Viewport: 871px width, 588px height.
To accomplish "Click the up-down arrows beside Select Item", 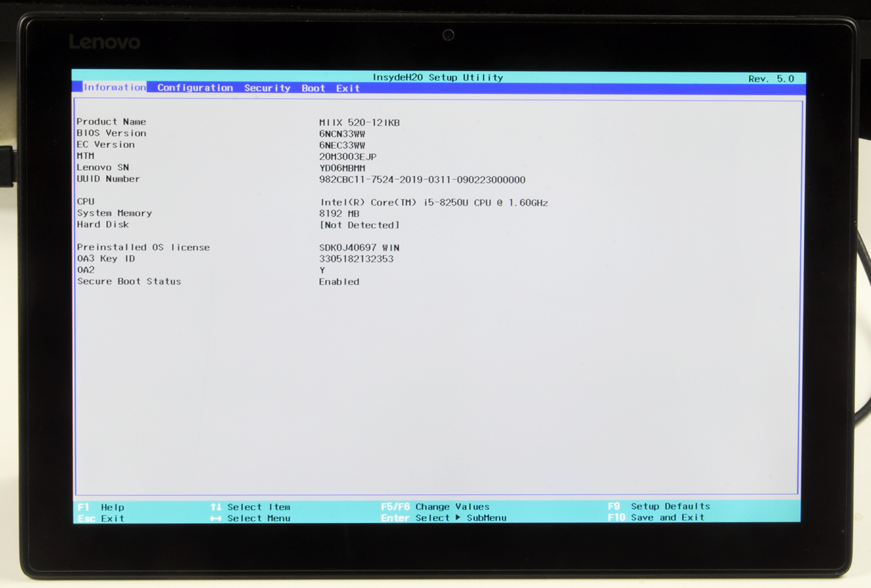I will click(x=216, y=507).
